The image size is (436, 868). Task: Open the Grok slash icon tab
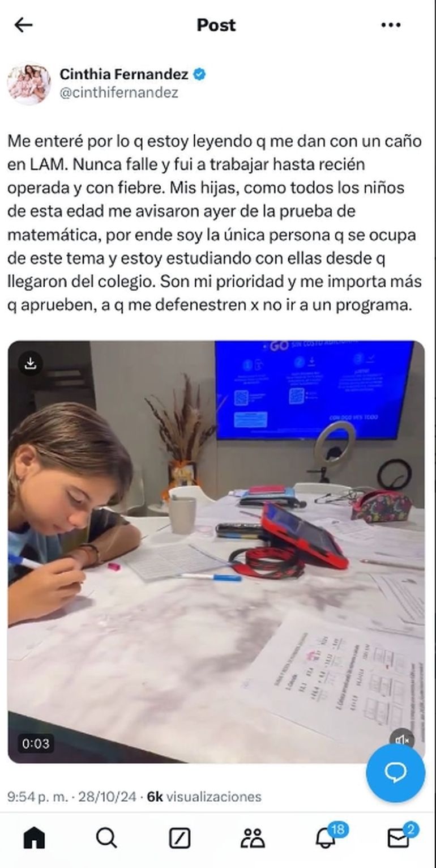click(179, 837)
